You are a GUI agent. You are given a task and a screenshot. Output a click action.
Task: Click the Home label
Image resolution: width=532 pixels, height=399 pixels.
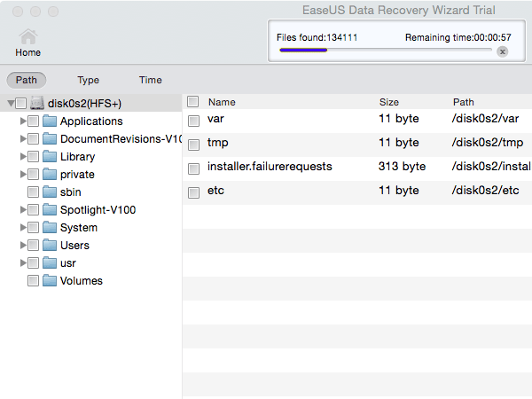[27, 52]
